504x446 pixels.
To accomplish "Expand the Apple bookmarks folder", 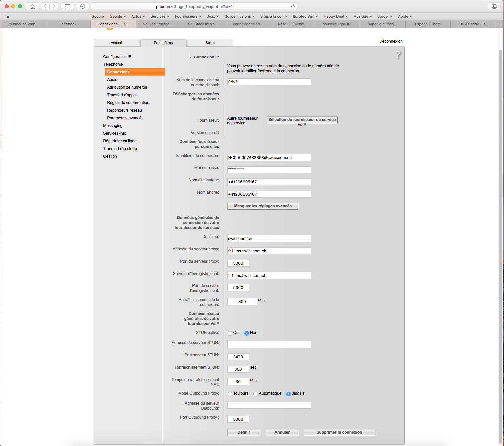I will (x=405, y=16).
